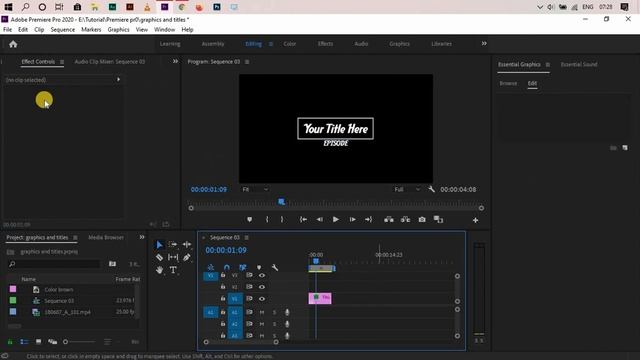This screenshot has width=640, height=360.
Task: Go to In point
Action: coord(303,220)
